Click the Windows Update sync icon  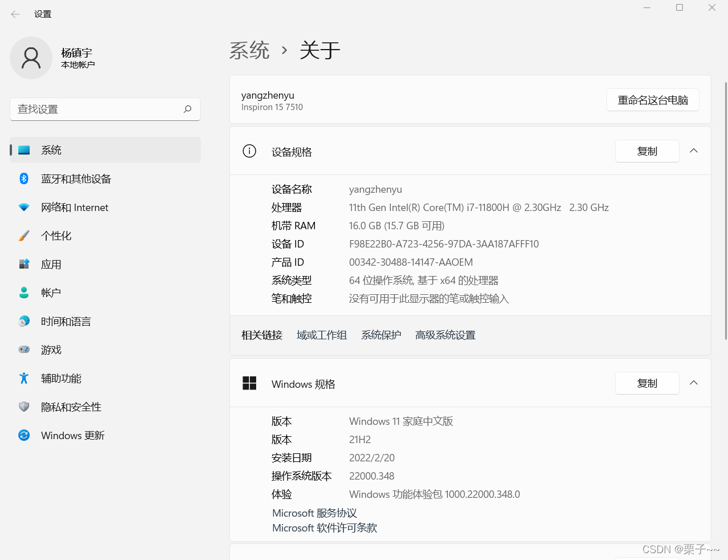[x=24, y=435]
